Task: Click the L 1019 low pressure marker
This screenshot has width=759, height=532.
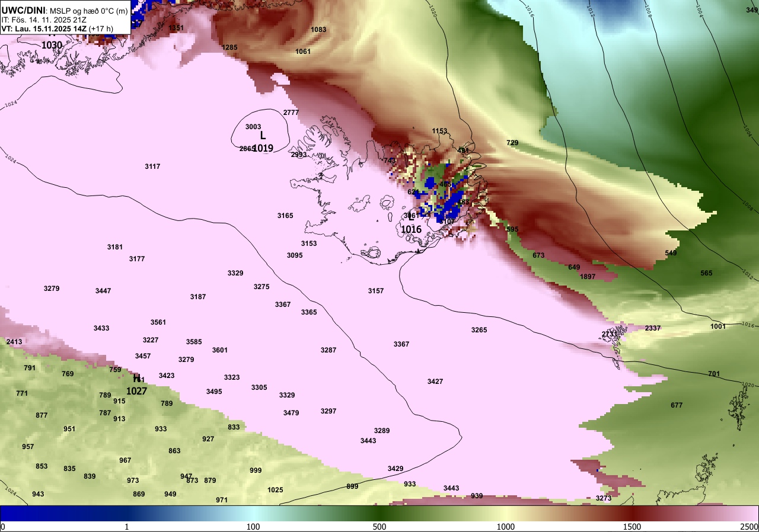Action: click(263, 142)
